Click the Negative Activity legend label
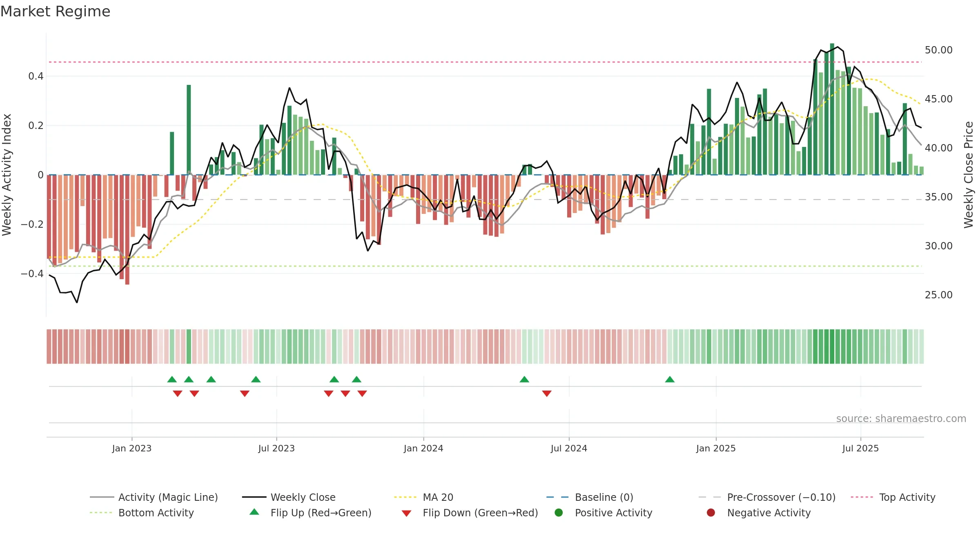The image size is (980, 551). [x=769, y=513]
